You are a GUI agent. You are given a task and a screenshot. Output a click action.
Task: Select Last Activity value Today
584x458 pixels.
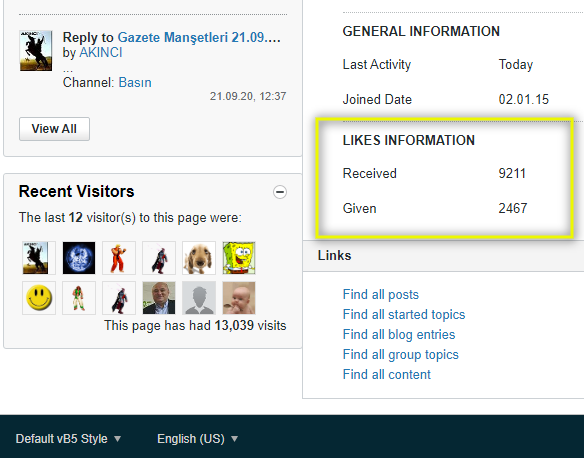coord(516,65)
